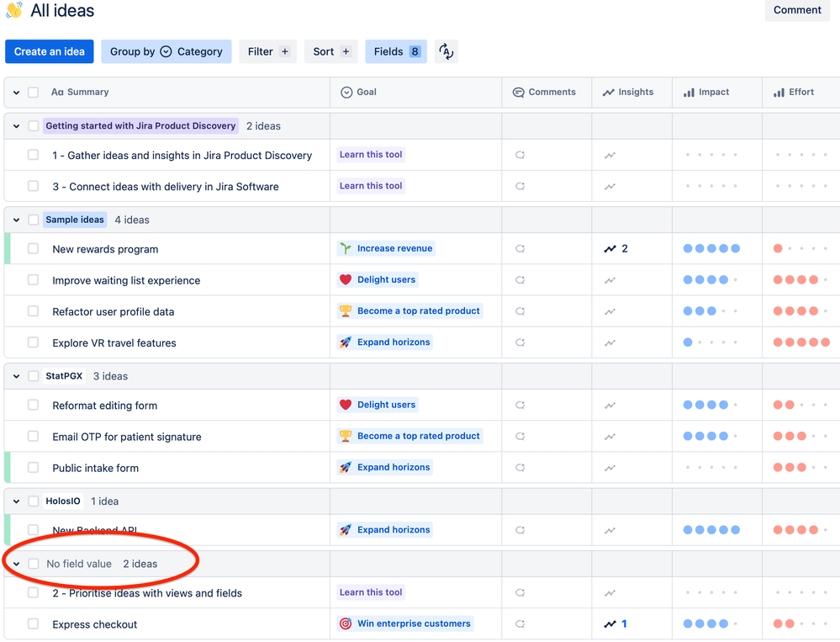Click the comment icon for New rewards program
This screenshot has height=642, width=840.
click(x=520, y=249)
